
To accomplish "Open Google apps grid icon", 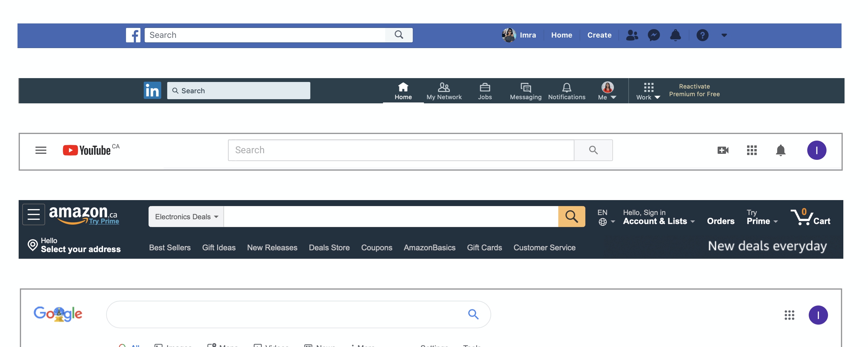I will pos(789,315).
